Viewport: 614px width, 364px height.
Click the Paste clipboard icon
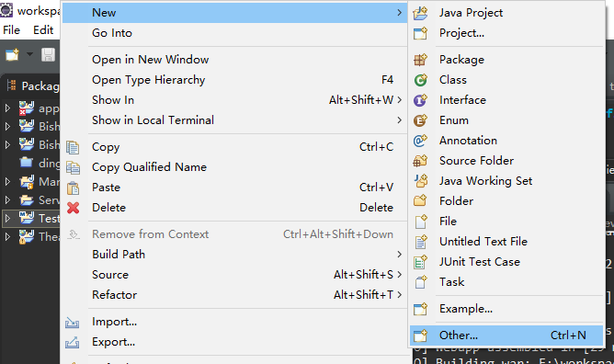73,188
